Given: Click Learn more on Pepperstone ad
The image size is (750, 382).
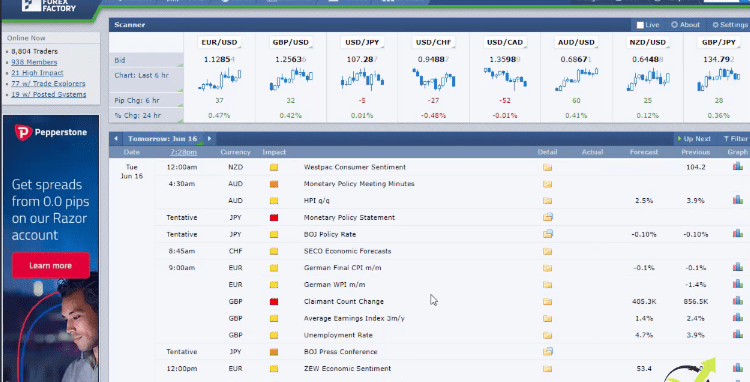Looking at the screenshot, I should click(x=50, y=266).
